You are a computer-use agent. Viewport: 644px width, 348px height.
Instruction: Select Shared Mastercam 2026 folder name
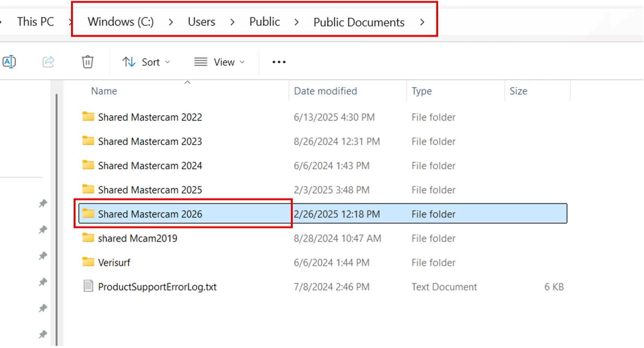pos(150,214)
